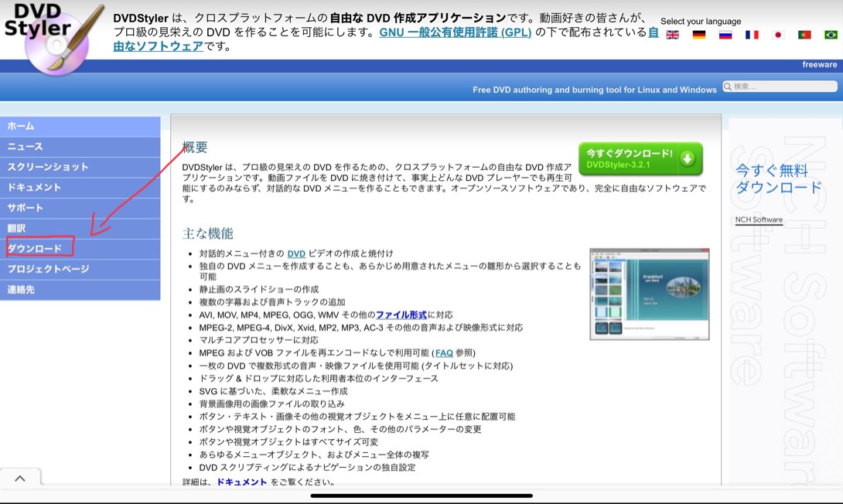
Task: Click the 静止画のスライドショーの作成 list item
Action: click(259, 290)
